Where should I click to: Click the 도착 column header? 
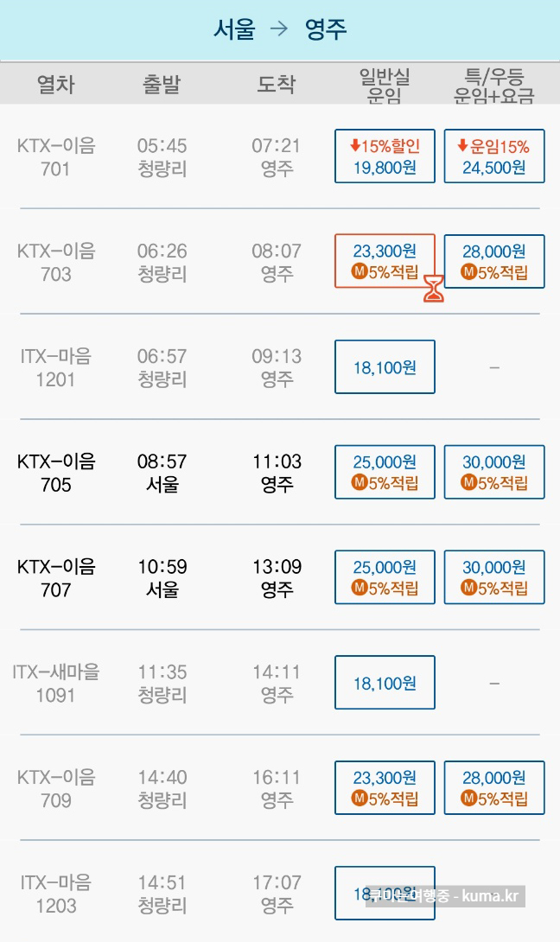(x=277, y=84)
